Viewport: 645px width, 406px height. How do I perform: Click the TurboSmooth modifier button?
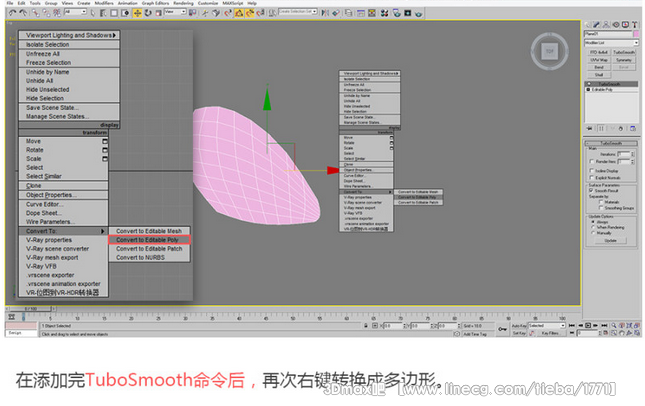[624, 52]
